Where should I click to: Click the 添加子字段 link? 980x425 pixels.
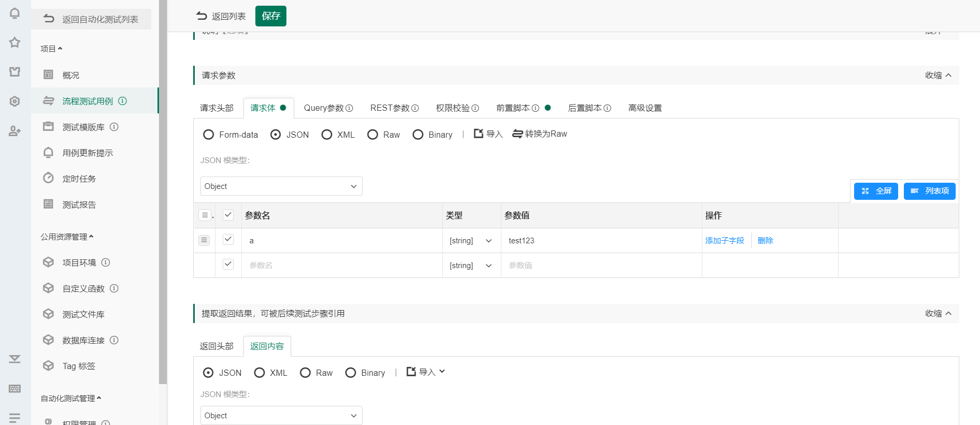tap(724, 241)
